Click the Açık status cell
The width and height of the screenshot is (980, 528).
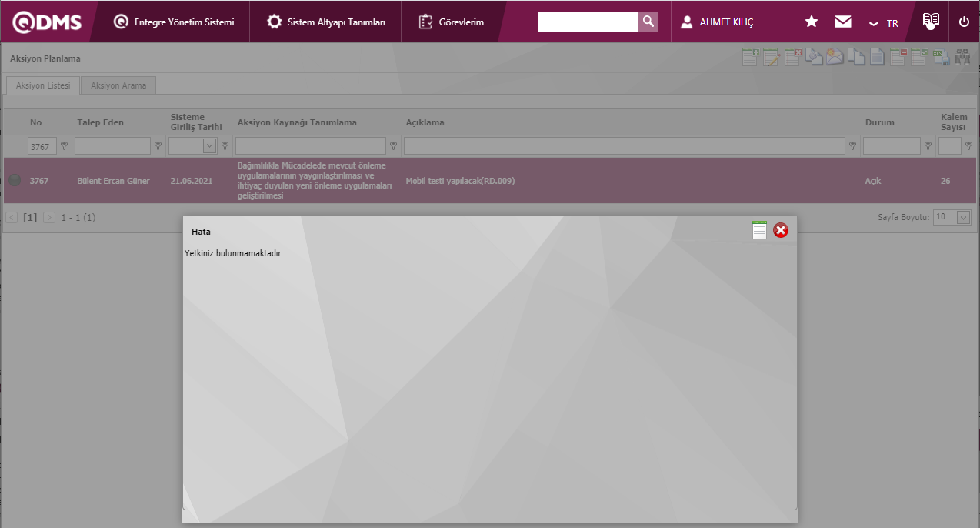point(873,181)
